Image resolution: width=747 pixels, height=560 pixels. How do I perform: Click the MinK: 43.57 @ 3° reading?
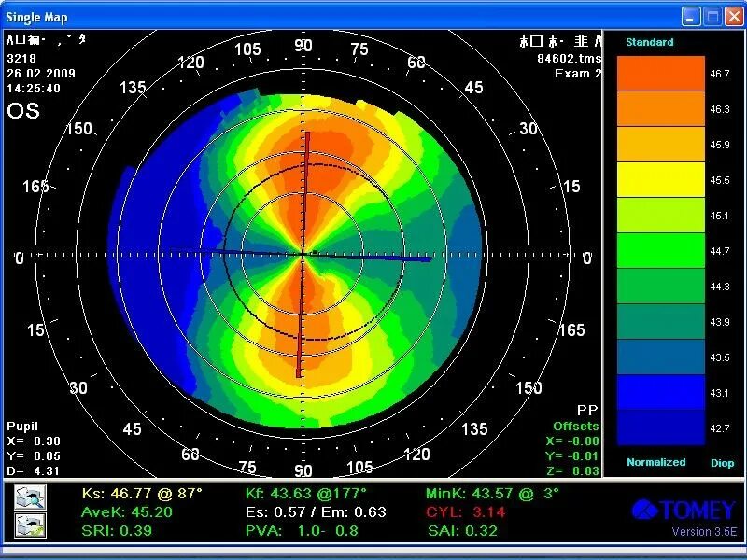pos(492,494)
